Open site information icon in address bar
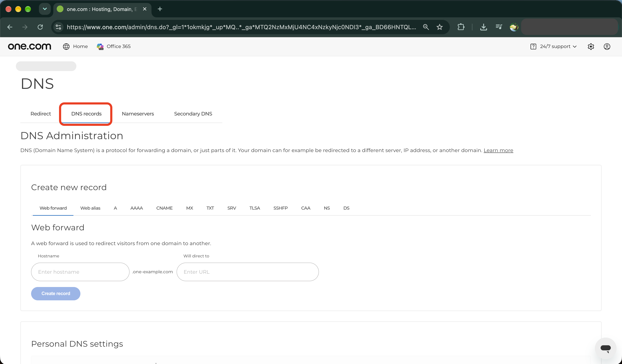The image size is (622, 364). click(x=58, y=27)
